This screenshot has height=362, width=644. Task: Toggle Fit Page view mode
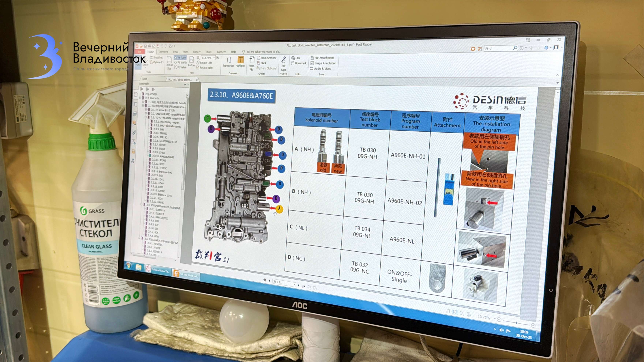[180, 58]
